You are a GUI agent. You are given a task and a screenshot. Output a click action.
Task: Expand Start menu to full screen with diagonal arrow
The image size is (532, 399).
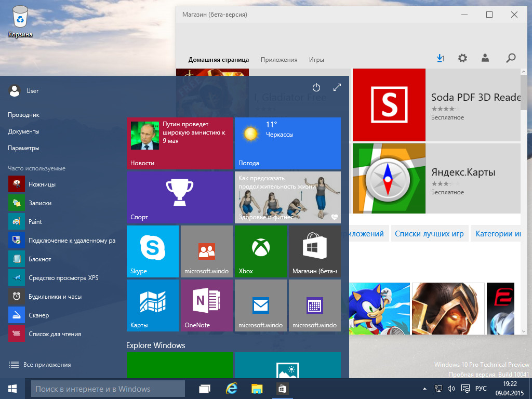tap(337, 87)
